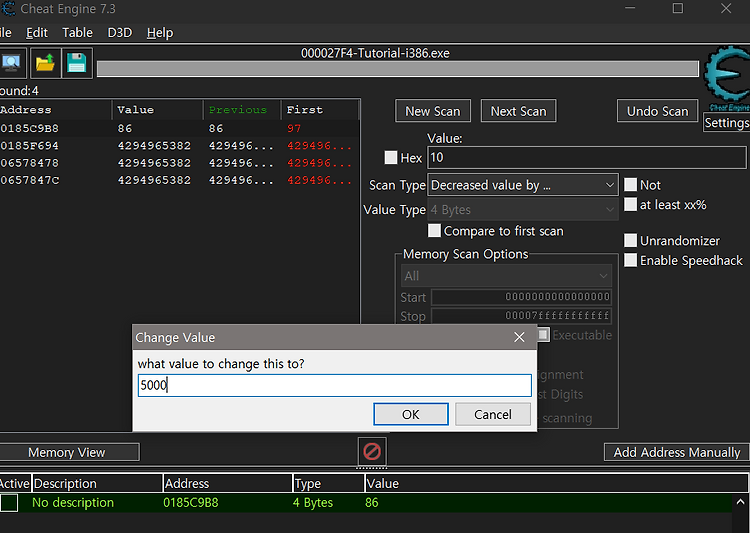This screenshot has height=533, width=750.
Task: Confirm with the OK button
Action: pos(411,414)
